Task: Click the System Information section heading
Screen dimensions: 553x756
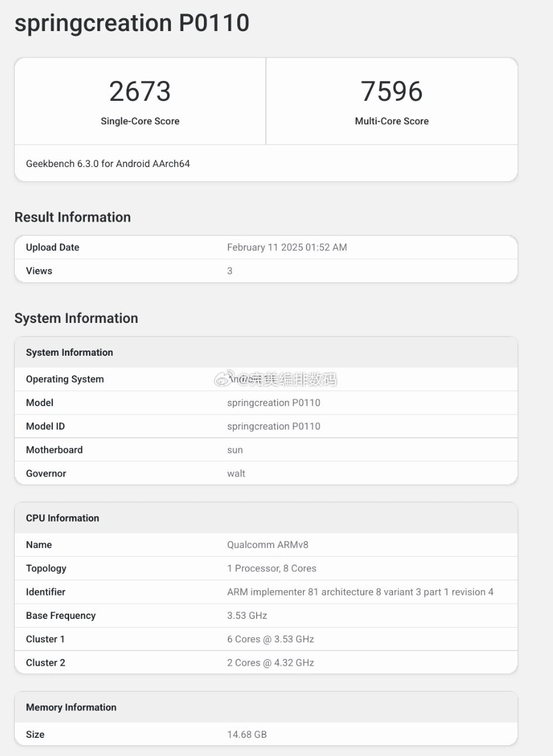Action: [x=76, y=318]
